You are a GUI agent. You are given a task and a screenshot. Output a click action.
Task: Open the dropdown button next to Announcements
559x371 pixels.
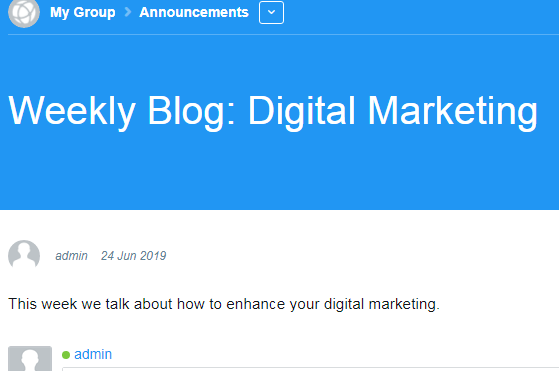coord(271,12)
